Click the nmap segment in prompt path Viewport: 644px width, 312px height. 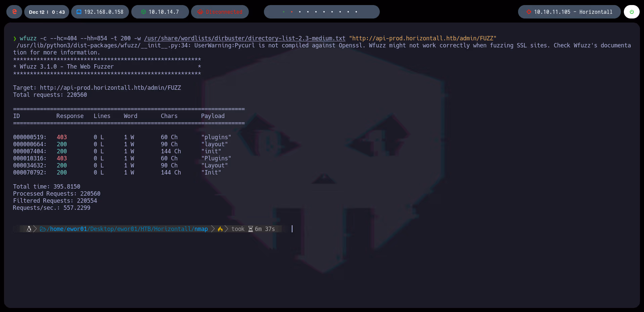[200, 229]
